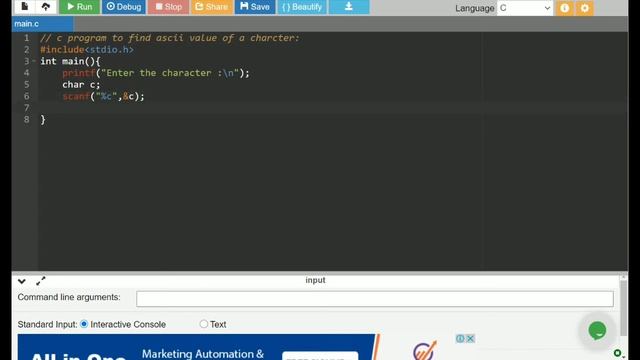Screen dimensions: 640x360
Task: Share the code
Action: 211,7
